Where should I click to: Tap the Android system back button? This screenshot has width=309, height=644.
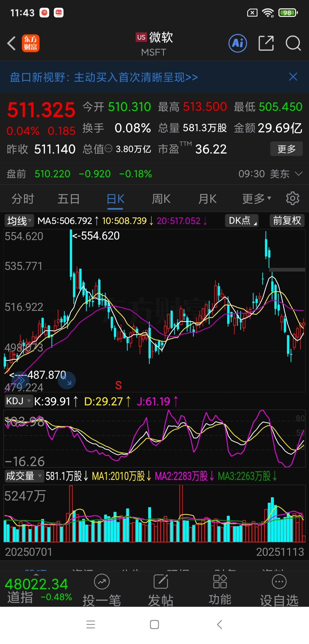[x=219, y=624]
